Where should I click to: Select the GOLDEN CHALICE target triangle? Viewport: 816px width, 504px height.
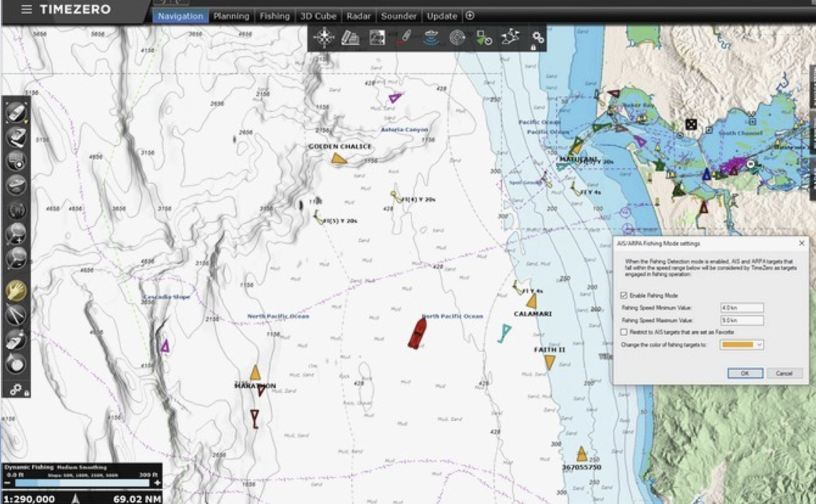pyautogui.click(x=338, y=158)
